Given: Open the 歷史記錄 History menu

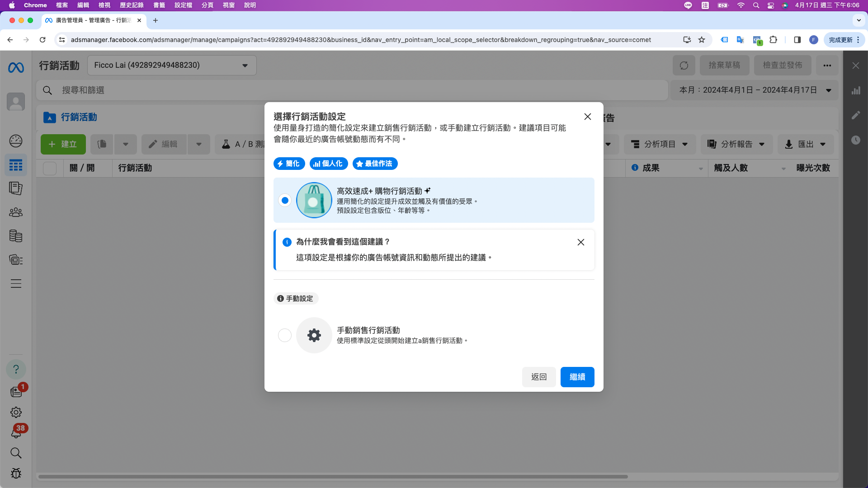Looking at the screenshot, I should [x=132, y=5].
